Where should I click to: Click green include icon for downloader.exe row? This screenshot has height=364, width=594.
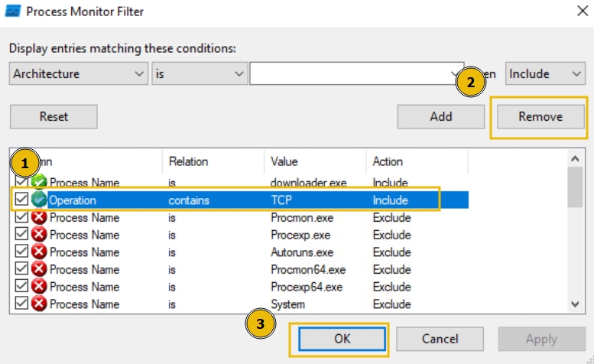point(39,183)
